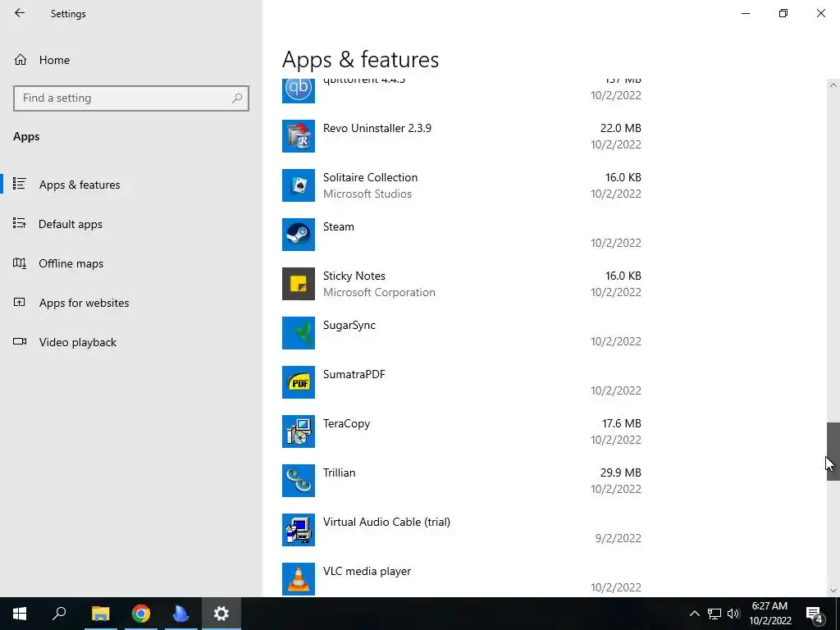This screenshot has height=630, width=840.
Task: Select the Sticky Notes entry
Action: point(462,284)
